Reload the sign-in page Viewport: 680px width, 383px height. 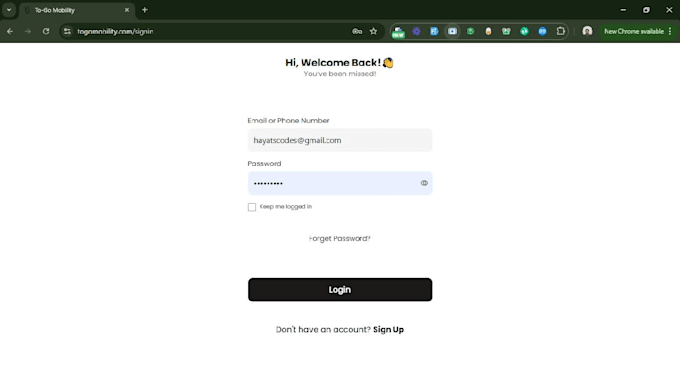click(x=46, y=31)
